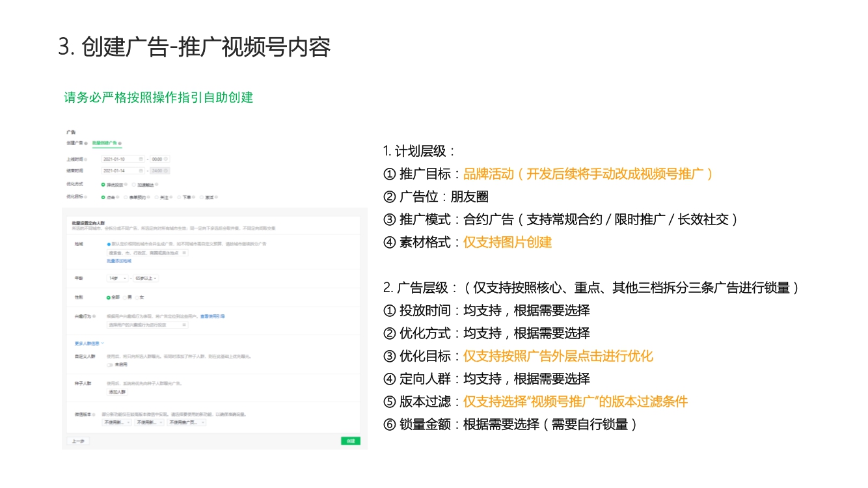Viewport: 868px width, 488px height.
Task: Open the minimum age 14岁 dropdown
Action: pos(117,278)
